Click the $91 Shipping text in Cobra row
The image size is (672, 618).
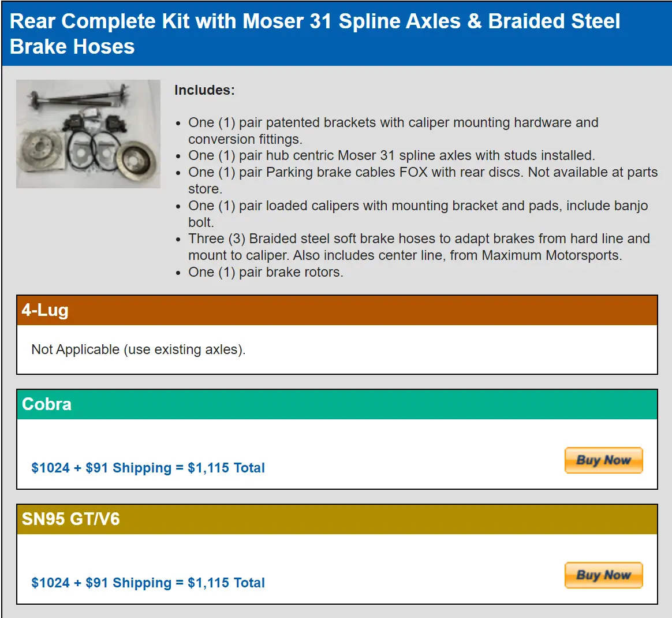[x=128, y=467]
